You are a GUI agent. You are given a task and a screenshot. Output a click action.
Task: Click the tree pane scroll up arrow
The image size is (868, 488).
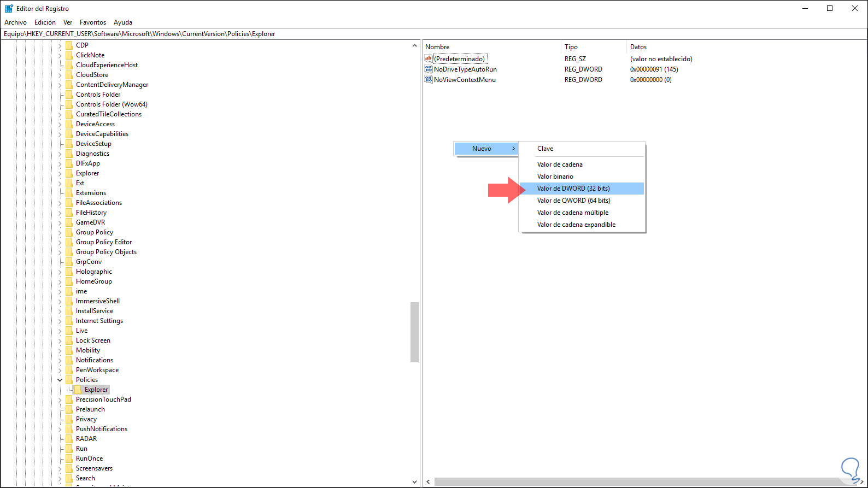coord(414,45)
